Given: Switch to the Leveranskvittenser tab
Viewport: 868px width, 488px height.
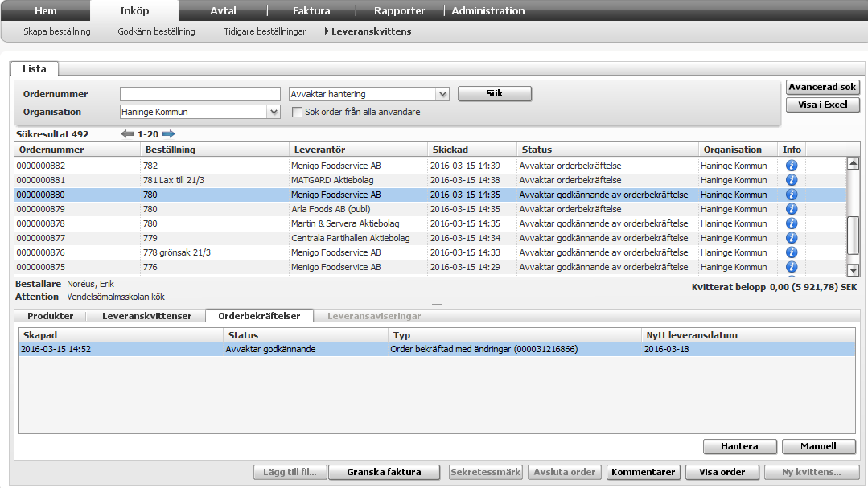Looking at the screenshot, I should coord(146,316).
